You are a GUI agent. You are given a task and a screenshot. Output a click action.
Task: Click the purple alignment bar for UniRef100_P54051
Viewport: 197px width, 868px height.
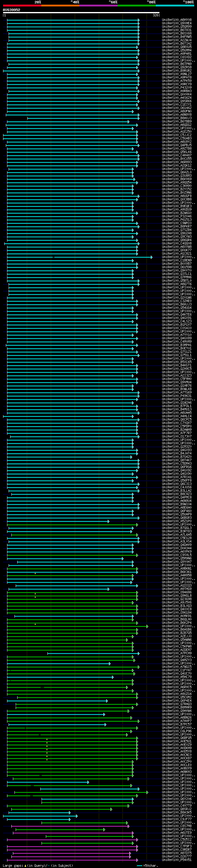(72, 860)
